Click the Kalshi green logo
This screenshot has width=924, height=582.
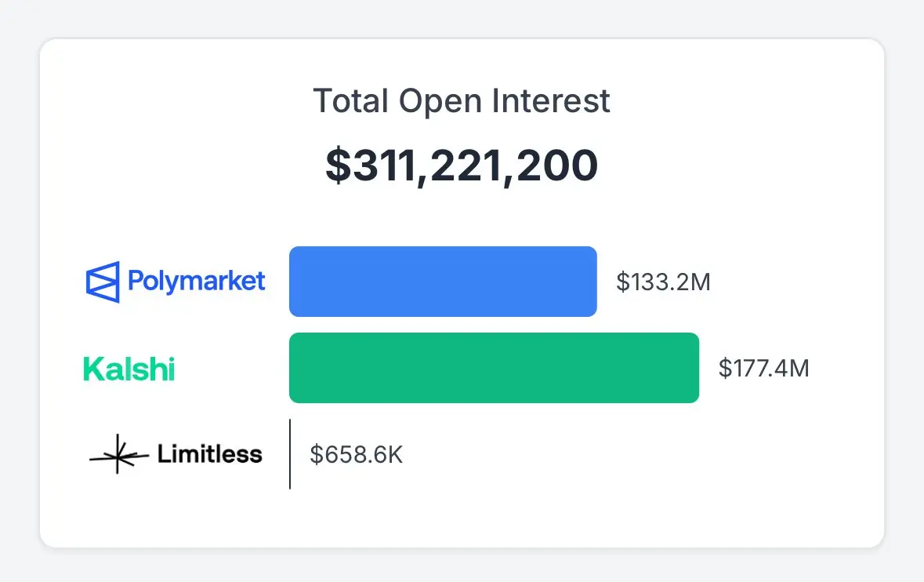point(129,369)
